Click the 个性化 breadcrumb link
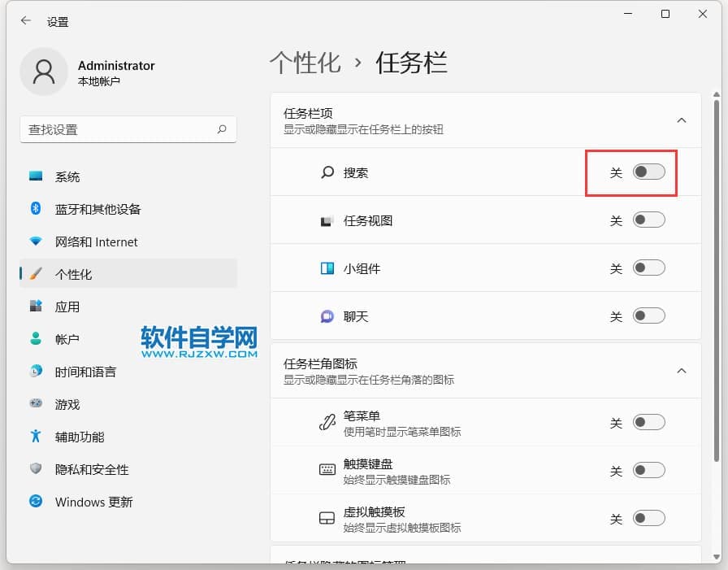This screenshot has width=728, height=570. click(x=305, y=63)
